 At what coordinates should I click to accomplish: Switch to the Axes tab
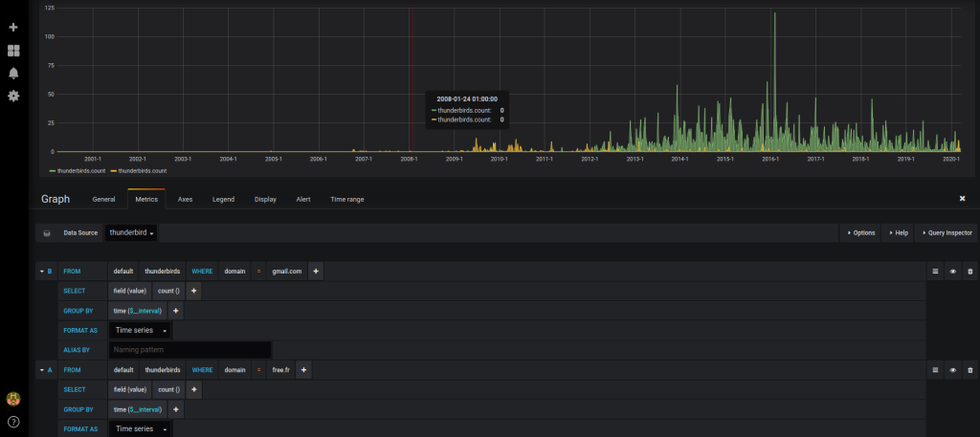[185, 199]
